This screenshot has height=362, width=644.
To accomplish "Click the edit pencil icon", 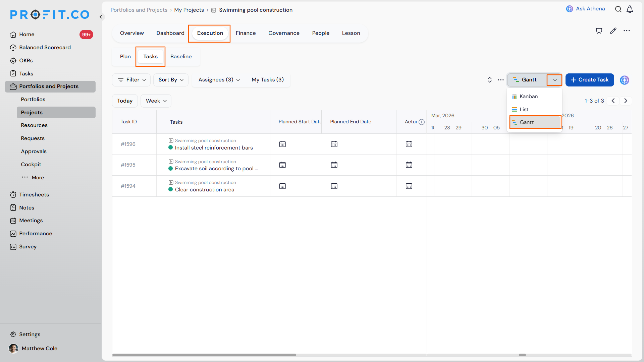I will (613, 31).
